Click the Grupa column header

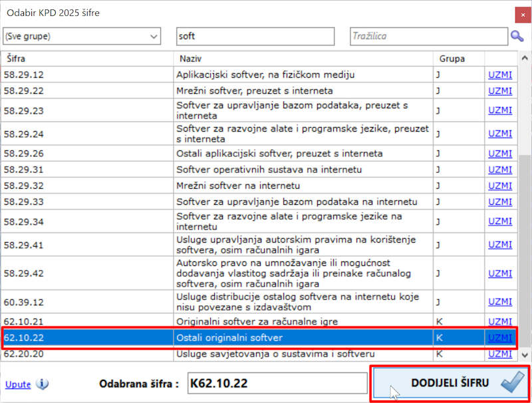459,59
